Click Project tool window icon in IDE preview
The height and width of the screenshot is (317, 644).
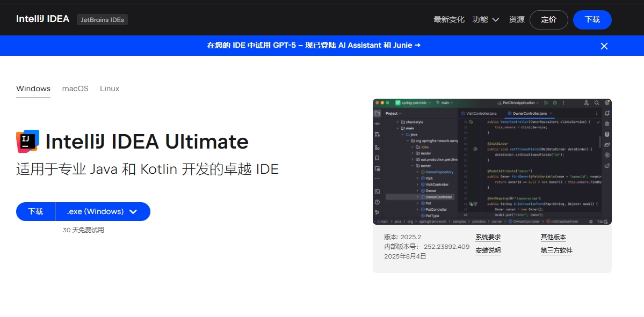[377, 113]
